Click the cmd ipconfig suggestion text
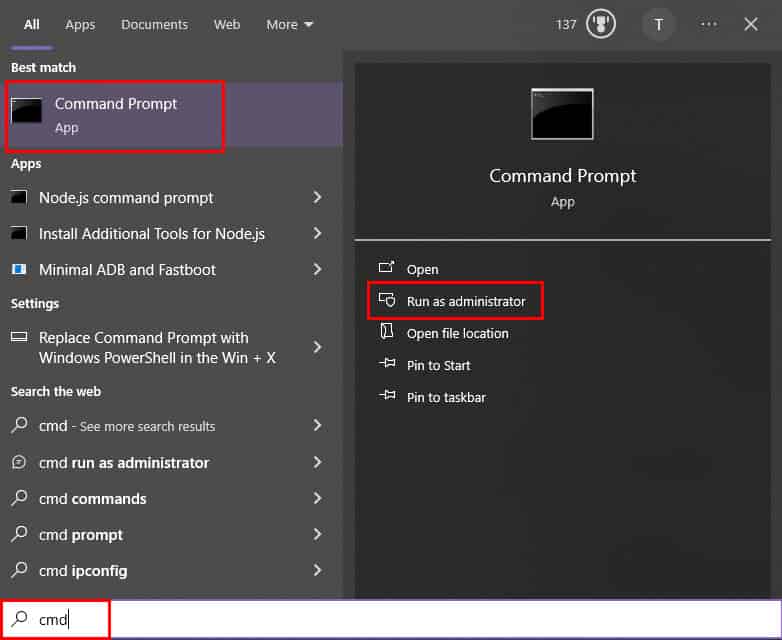782x640 pixels. click(83, 571)
